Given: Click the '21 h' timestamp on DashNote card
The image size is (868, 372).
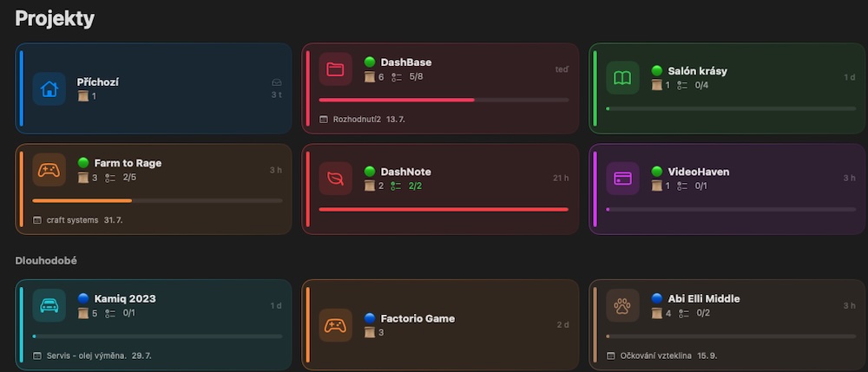Looking at the screenshot, I should 561,178.
